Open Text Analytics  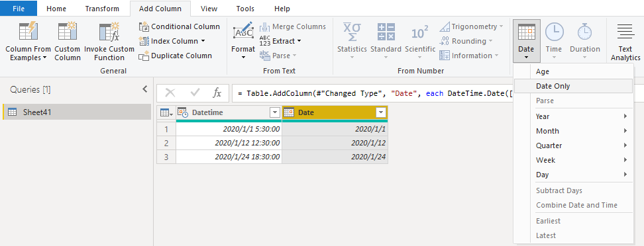point(625,42)
